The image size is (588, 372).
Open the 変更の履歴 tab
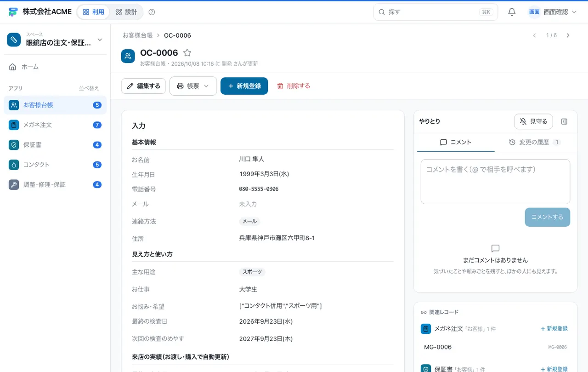535,142
